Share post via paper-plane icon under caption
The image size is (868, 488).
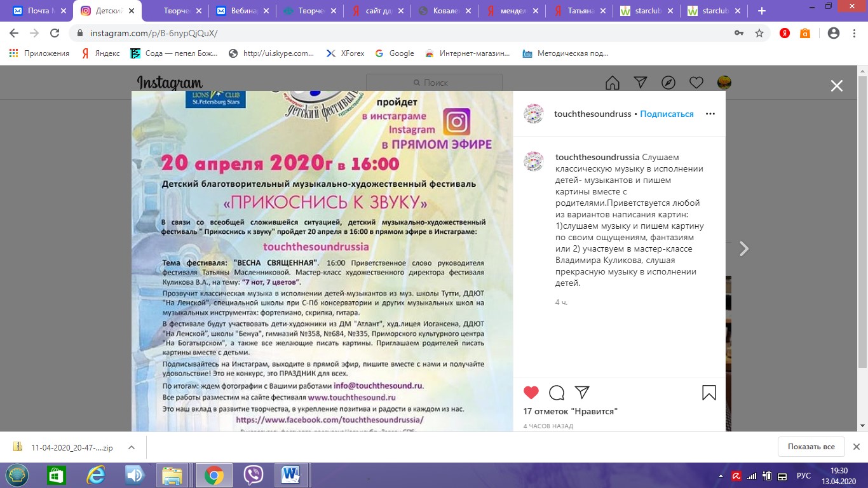point(582,393)
